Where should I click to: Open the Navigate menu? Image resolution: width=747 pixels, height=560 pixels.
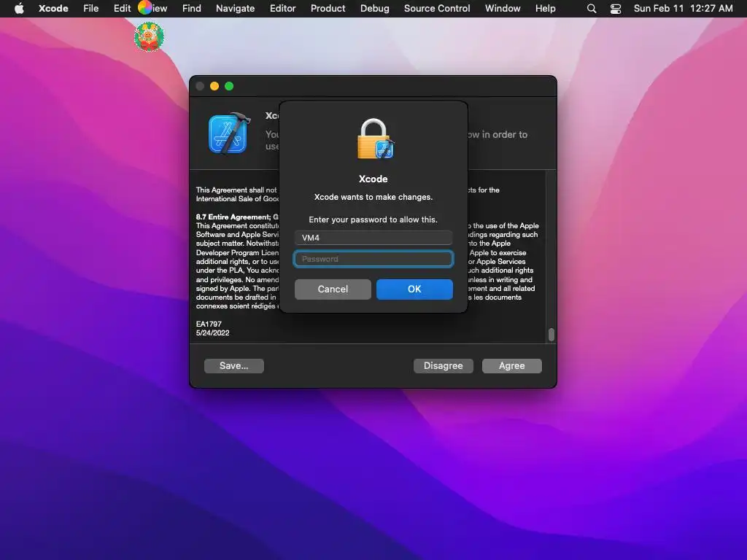[x=235, y=8]
